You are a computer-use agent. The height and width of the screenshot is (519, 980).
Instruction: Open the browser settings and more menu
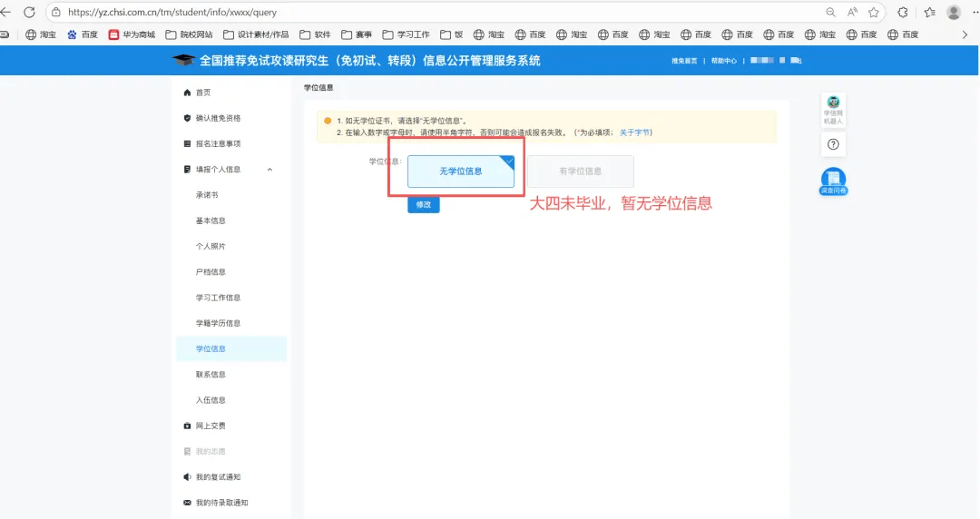click(975, 12)
